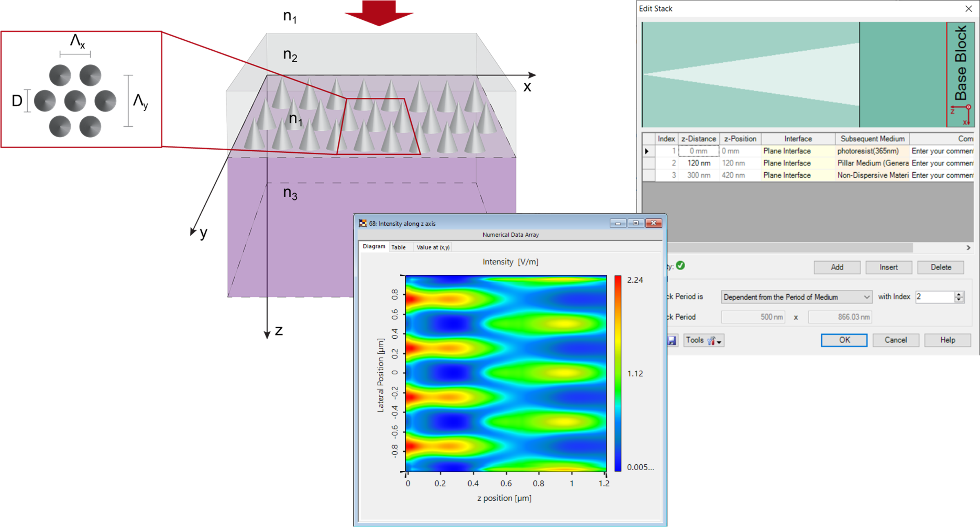Screen dimensions: 980x527
Task: Click the '0 mm' z-Distance cell
Action: pos(698,151)
